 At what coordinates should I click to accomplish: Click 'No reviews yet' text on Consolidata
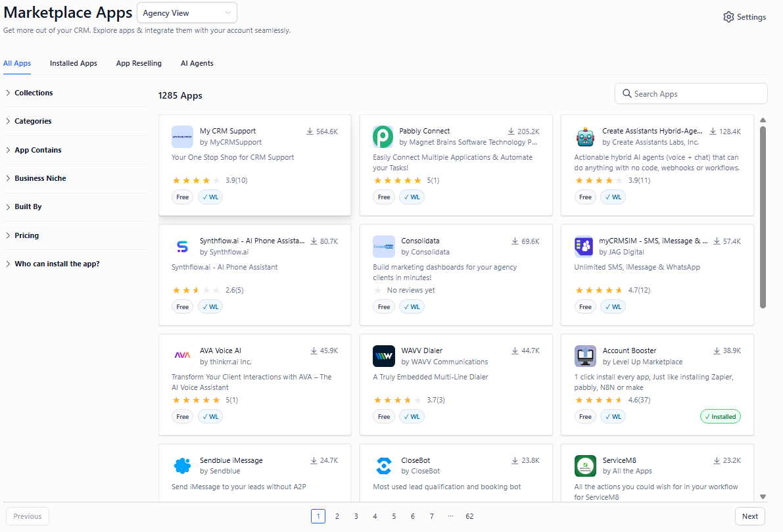[411, 290]
